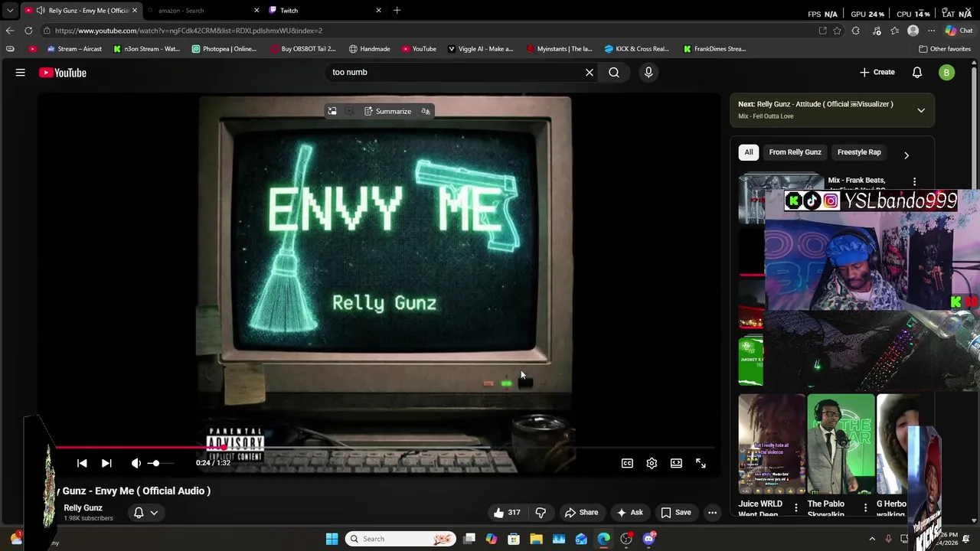Open the notification preference dropdown arrow

point(154,513)
